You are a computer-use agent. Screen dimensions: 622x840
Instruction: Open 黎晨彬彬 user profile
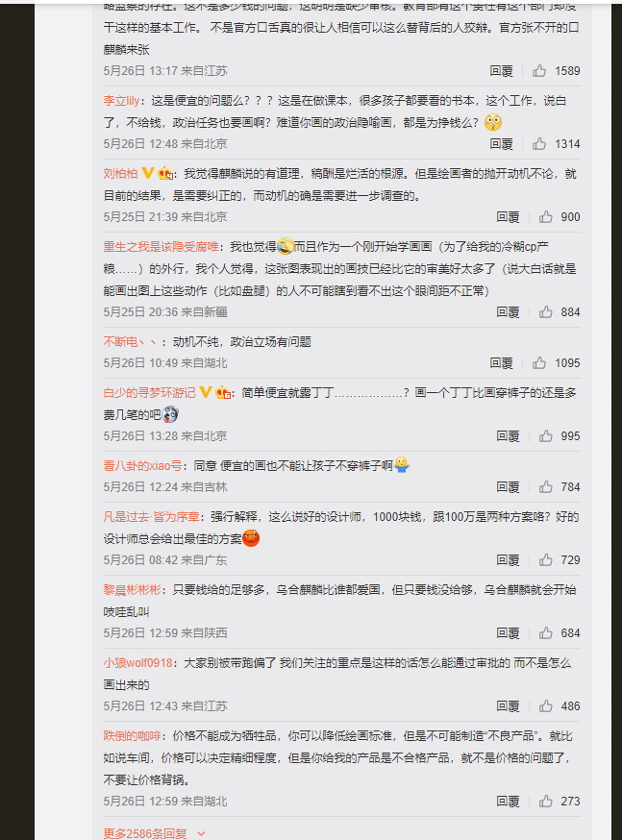pos(132,589)
